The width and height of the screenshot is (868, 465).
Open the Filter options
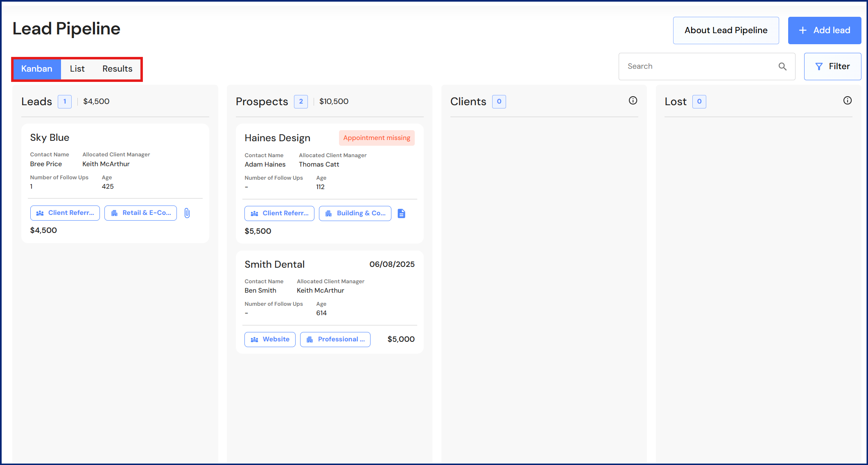(x=832, y=66)
